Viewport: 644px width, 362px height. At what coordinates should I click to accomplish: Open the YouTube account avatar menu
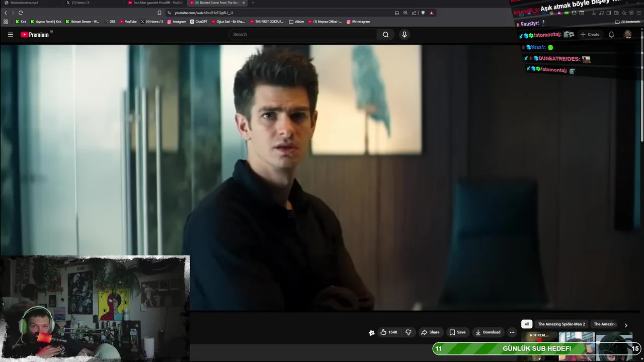pyautogui.click(x=628, y=35)
